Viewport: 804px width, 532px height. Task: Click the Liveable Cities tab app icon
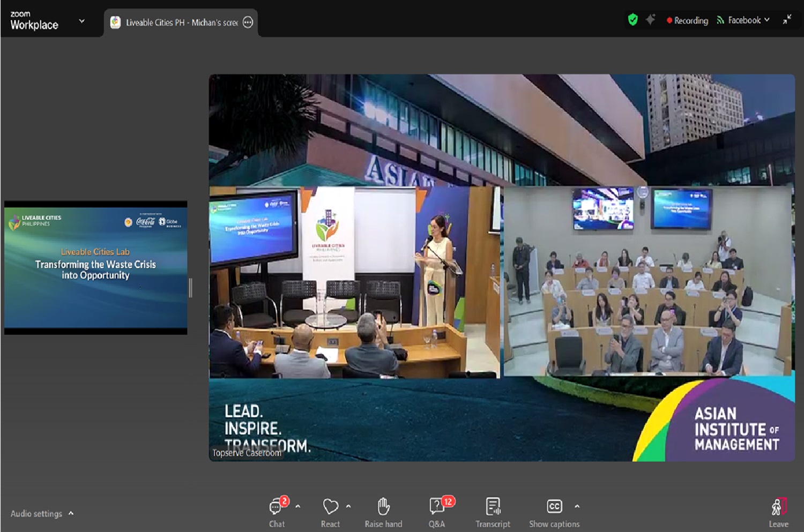tap(115, 23)
